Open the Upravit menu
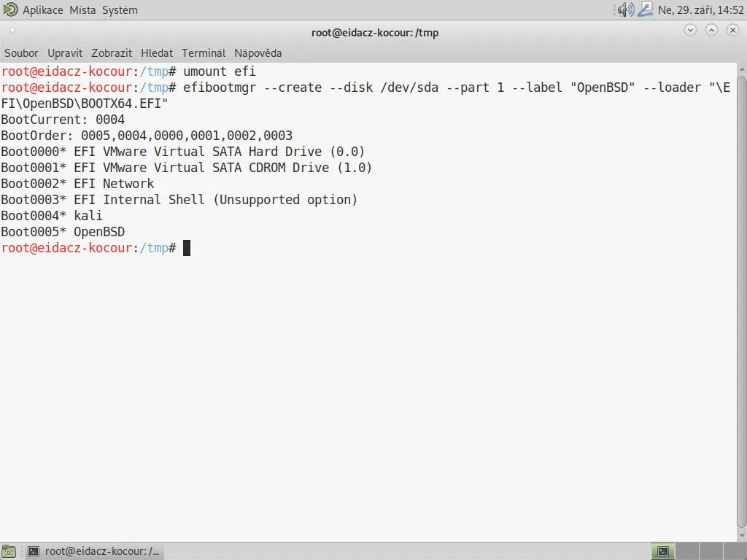Viewport: 747px width, 560px height. (65, 52)
